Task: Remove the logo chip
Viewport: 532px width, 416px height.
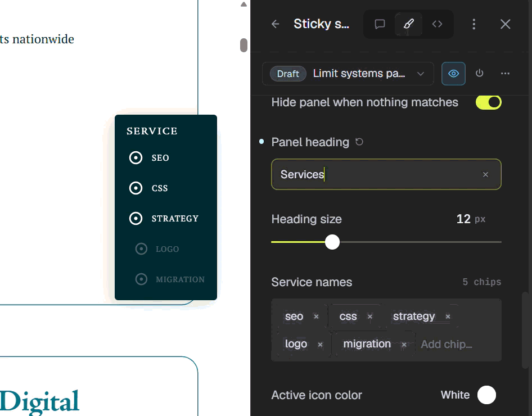Action: click(x=320, y=345)
